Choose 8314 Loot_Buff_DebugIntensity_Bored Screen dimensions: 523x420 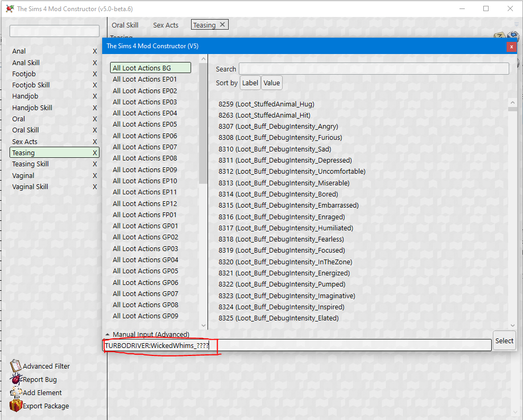(278, 194)
